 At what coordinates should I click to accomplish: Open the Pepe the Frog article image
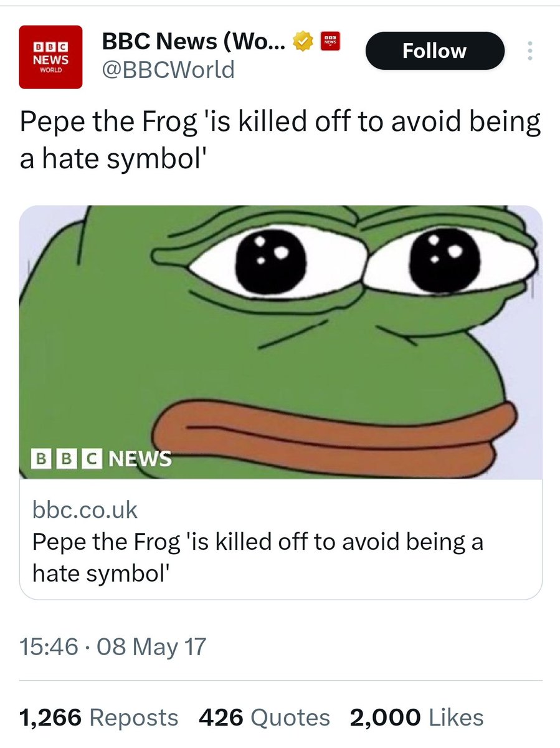[x=281, y=342]
